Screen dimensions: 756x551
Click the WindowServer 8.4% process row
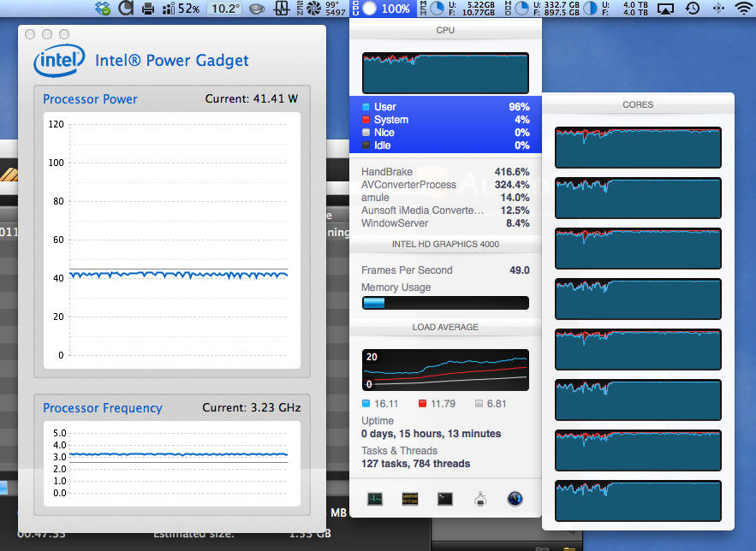click(x=445, y=223)
